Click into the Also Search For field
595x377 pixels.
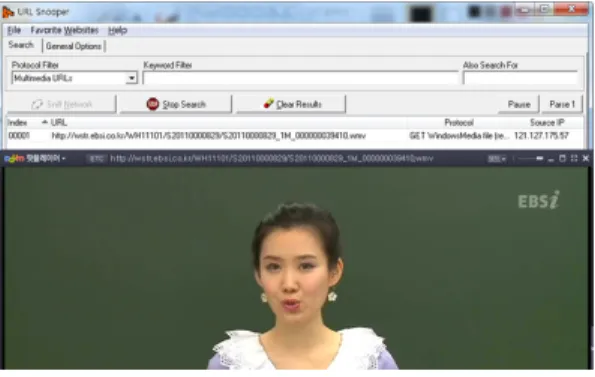[520, 78]
